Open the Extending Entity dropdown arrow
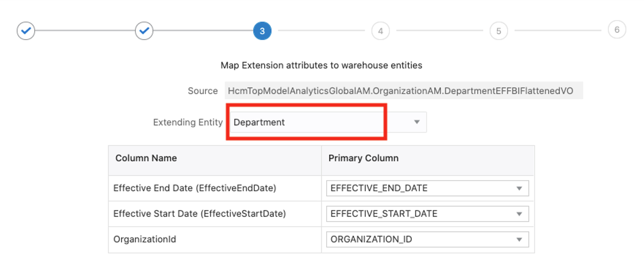The width and height of the screenshot is (644, 275). coord(417,122)
